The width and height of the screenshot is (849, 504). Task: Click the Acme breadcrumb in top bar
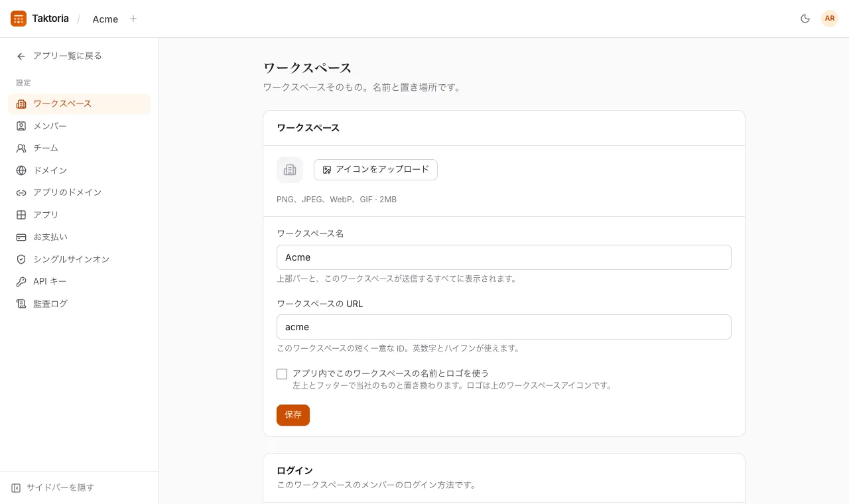[x=105, y=19]
